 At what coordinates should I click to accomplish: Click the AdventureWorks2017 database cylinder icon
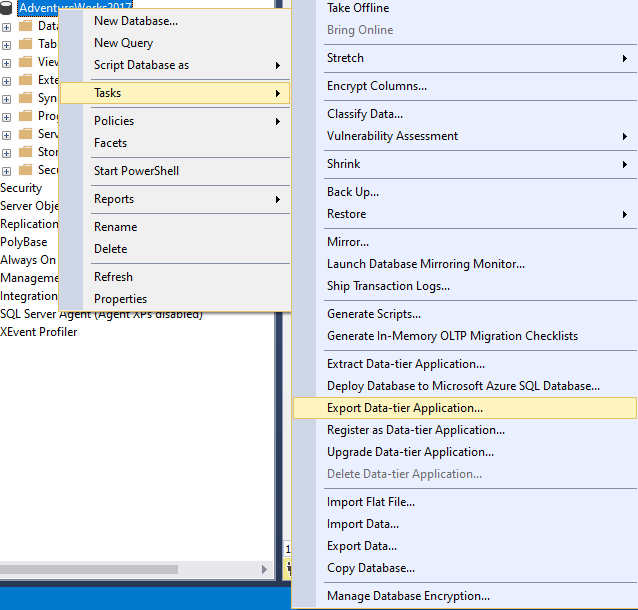(x=7, y=8)
